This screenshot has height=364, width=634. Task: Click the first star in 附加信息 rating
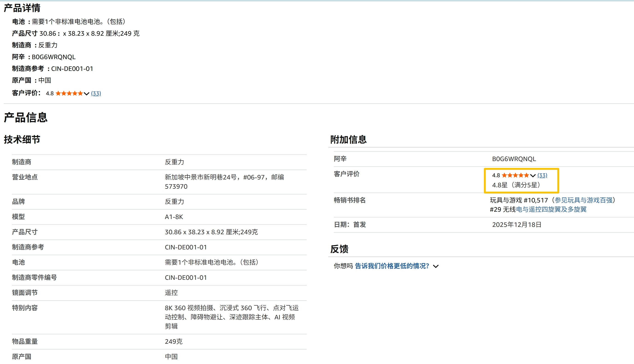tap(504, 175)
